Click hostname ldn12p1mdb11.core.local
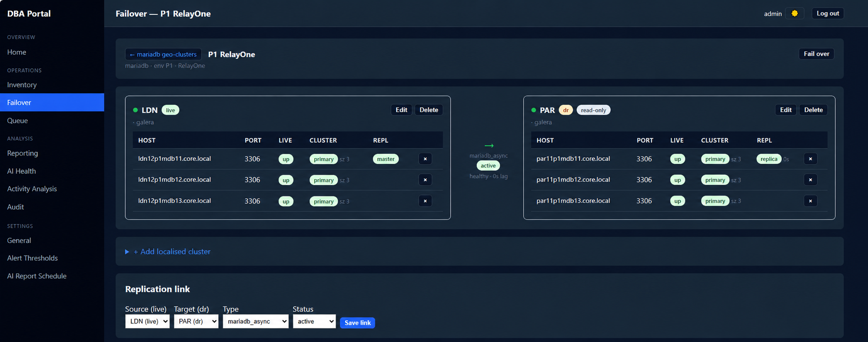The width and height of the screenshot is (868, 342). click(174, 159)
